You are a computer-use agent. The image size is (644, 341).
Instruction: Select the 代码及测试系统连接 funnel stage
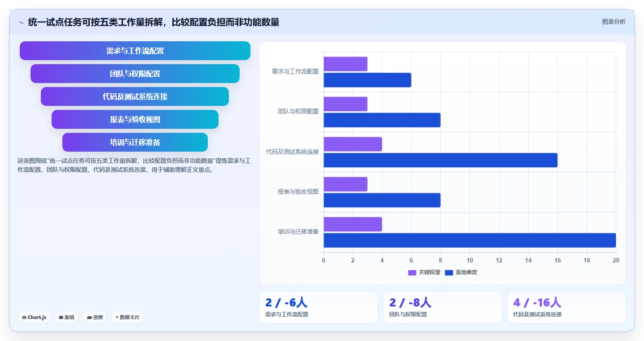point(135,96)
